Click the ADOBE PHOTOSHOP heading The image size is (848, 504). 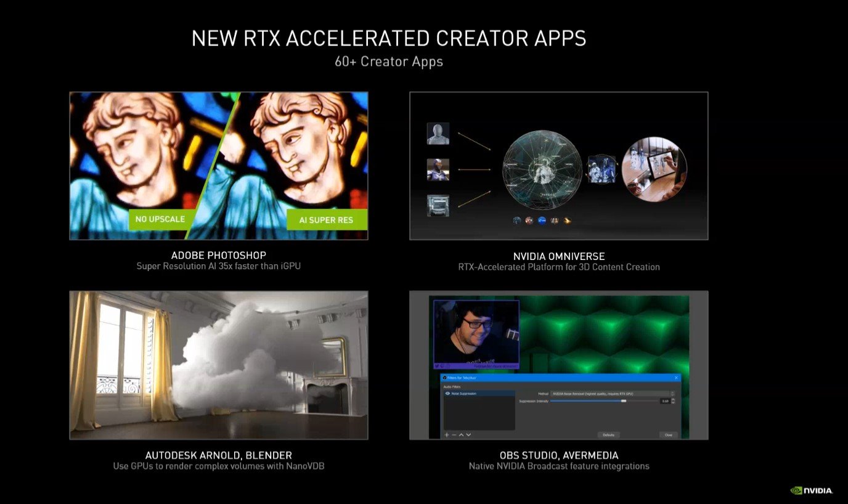click(219, 256)
